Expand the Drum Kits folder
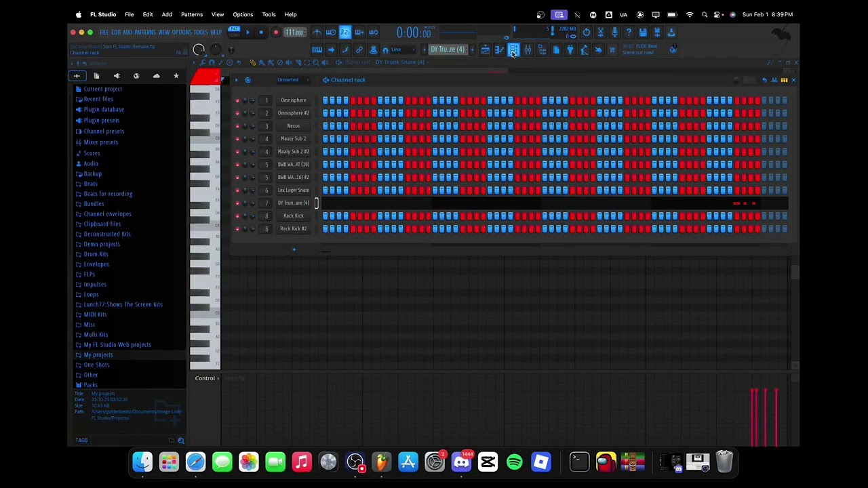This screenshot has height=488, width=868. [96, 254]
